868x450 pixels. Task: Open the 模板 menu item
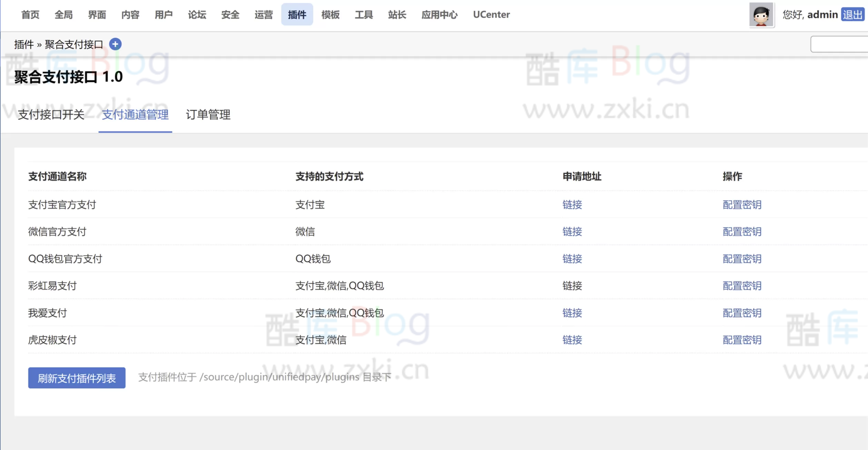coord(330,15)
